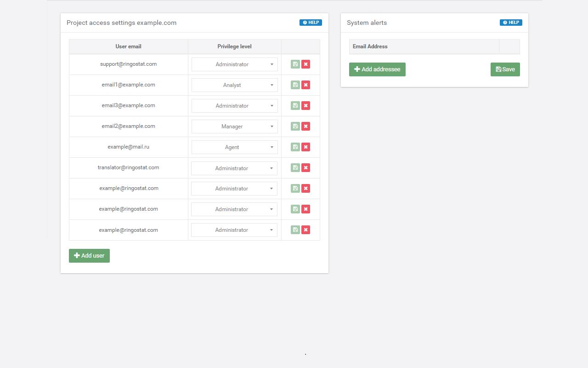Delete the last example@ringostat.com user row
The image size is (588, 368).
click(x=305, y=230)
